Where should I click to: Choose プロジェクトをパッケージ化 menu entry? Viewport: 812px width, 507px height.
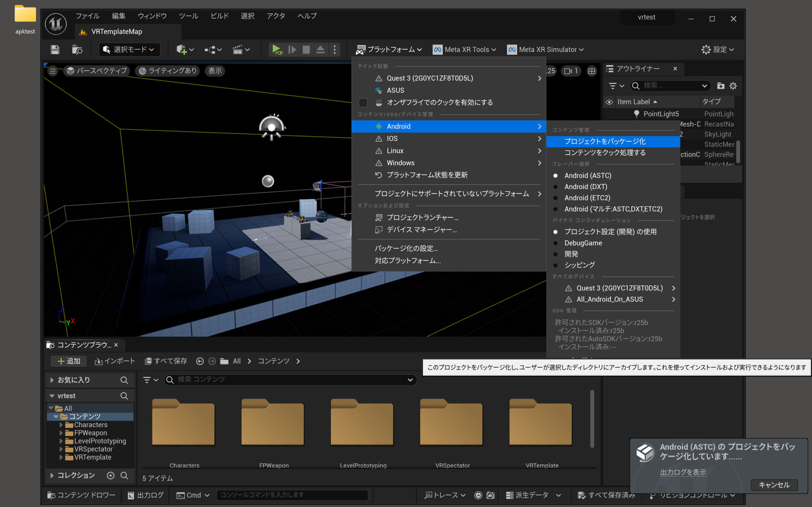pyautogui.click(x=605, y=141)
